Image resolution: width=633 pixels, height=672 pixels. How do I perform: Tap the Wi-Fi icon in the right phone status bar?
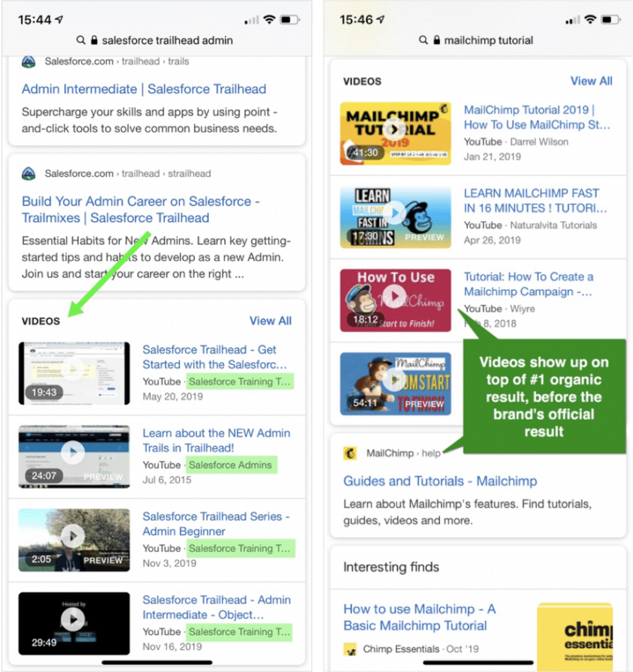point(590,19)
